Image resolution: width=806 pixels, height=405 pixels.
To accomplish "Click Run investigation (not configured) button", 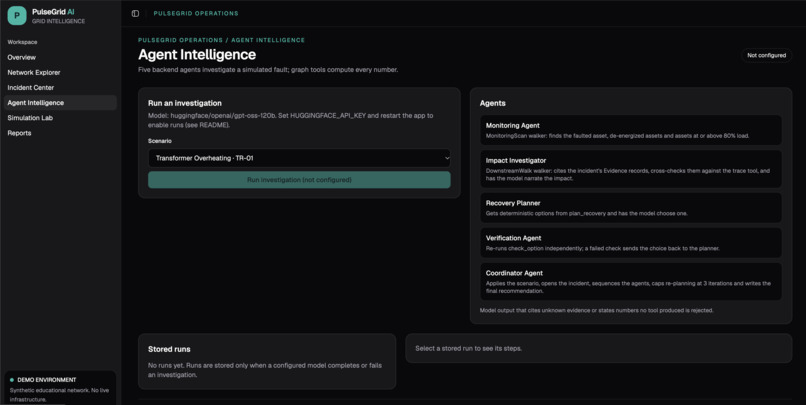I will pyautogui.click(x=299, y=180).
